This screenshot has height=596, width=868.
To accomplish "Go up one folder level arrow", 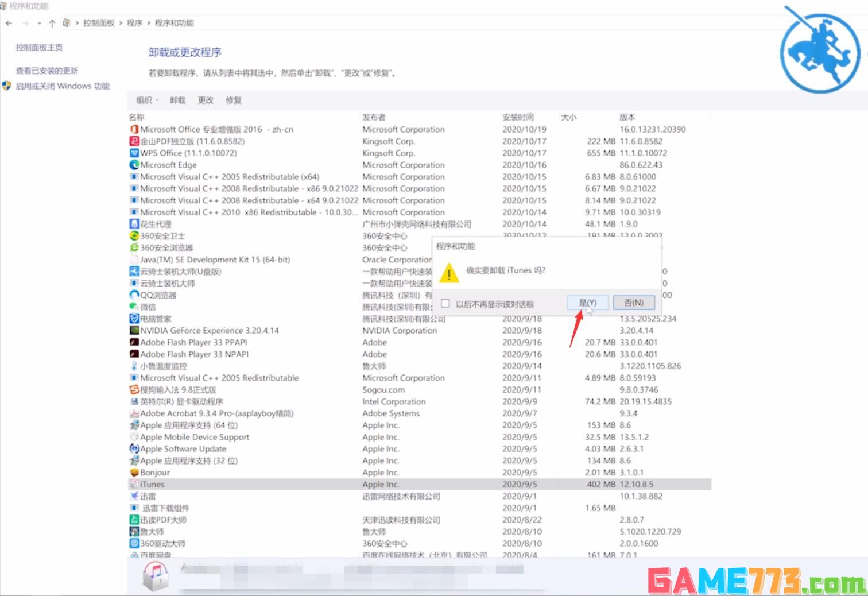I will coord(52,23).
